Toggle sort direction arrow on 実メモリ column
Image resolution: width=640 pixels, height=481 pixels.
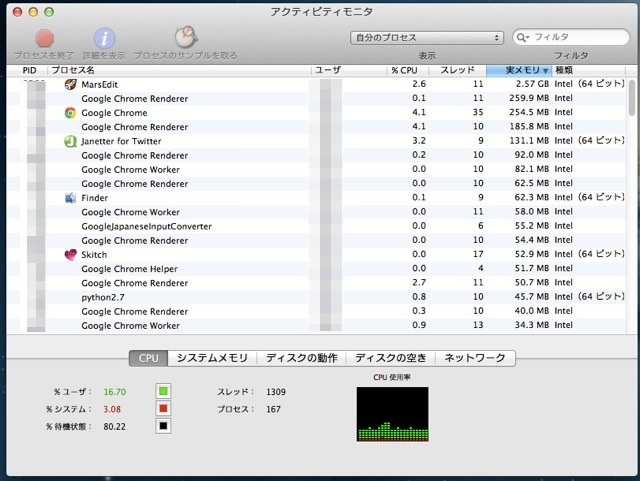click(545, 71)
